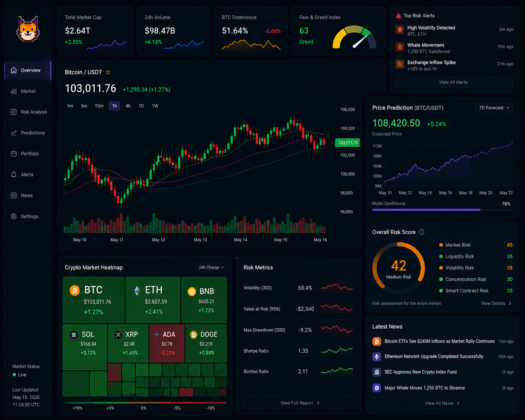Click the Total Market Cap $2.64T value
The height and width of the screenshot is (420, 525).
[x=78, y=31]
